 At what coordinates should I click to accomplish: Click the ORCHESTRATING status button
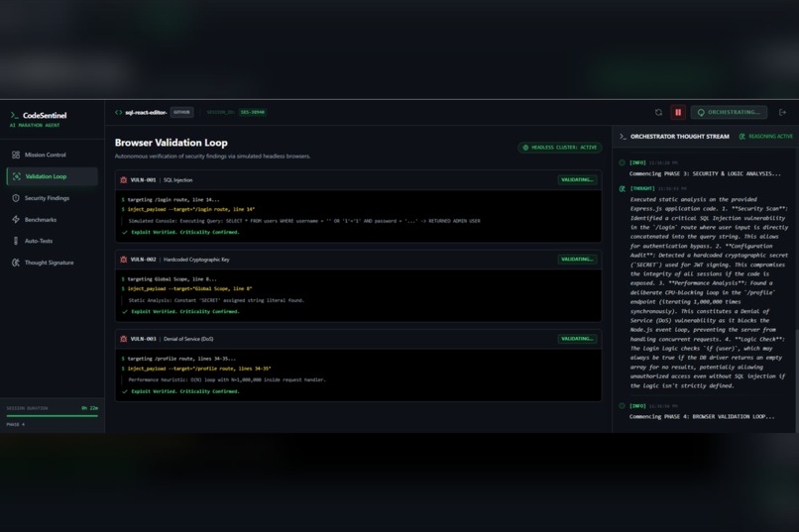(x=730, y=113)
